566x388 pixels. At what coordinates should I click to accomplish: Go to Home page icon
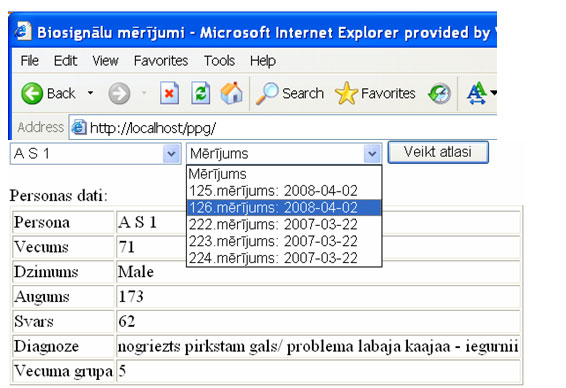coord(231,93)
